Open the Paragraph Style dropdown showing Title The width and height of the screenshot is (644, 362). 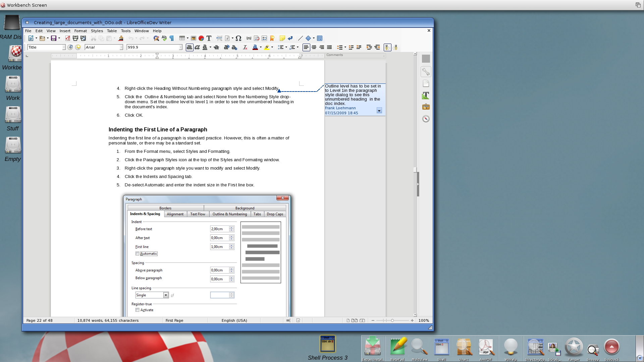[64, 47]
